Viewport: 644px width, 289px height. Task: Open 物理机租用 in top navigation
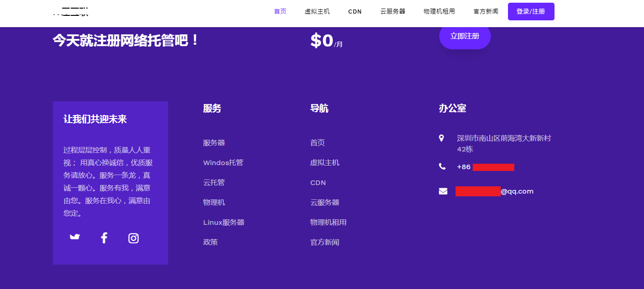point(439,11)
